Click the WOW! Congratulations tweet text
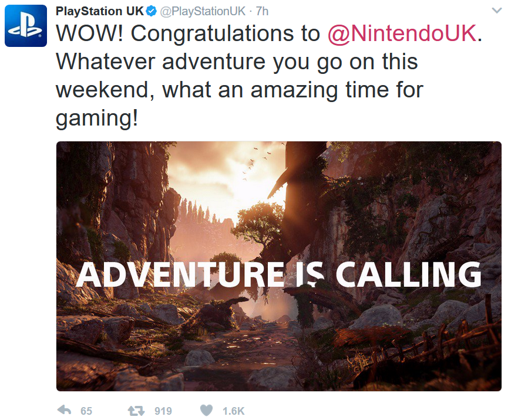 (x=269, y=76)
